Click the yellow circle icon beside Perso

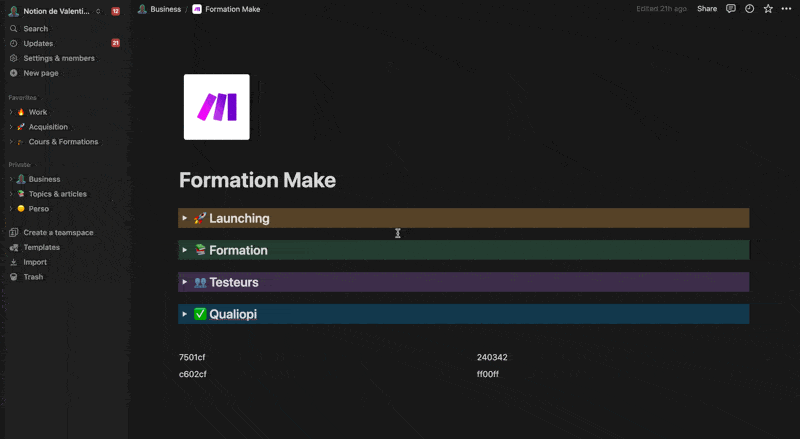click(21, 208)
